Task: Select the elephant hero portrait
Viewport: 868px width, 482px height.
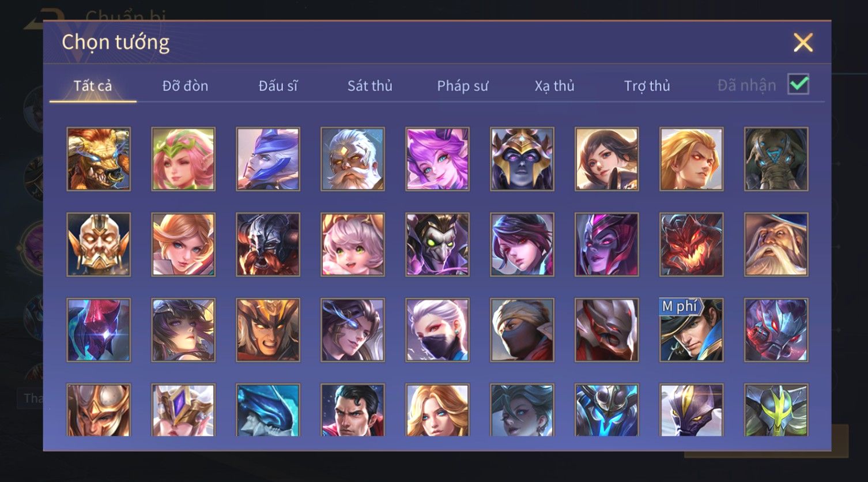Action: (776, 159)
